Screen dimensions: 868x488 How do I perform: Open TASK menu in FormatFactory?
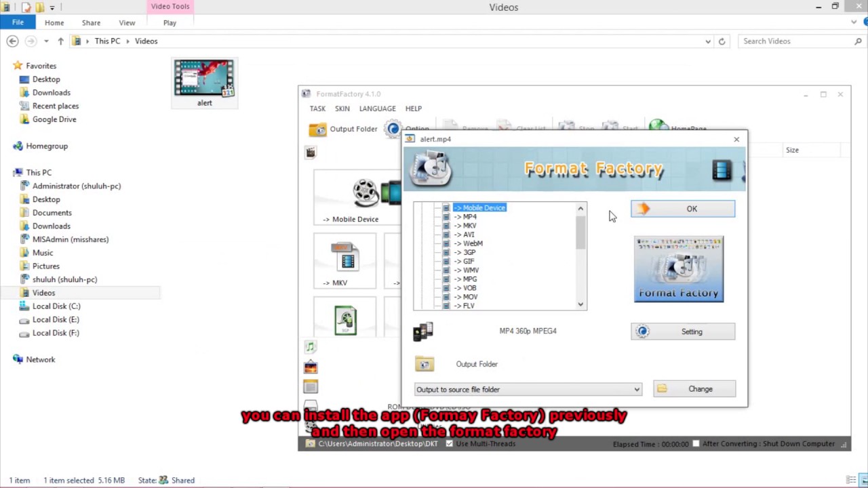click(317, 108)
